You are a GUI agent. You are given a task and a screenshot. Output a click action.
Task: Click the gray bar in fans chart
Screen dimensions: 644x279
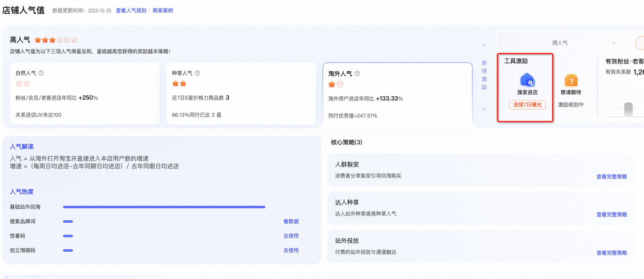tap(628, 109)
